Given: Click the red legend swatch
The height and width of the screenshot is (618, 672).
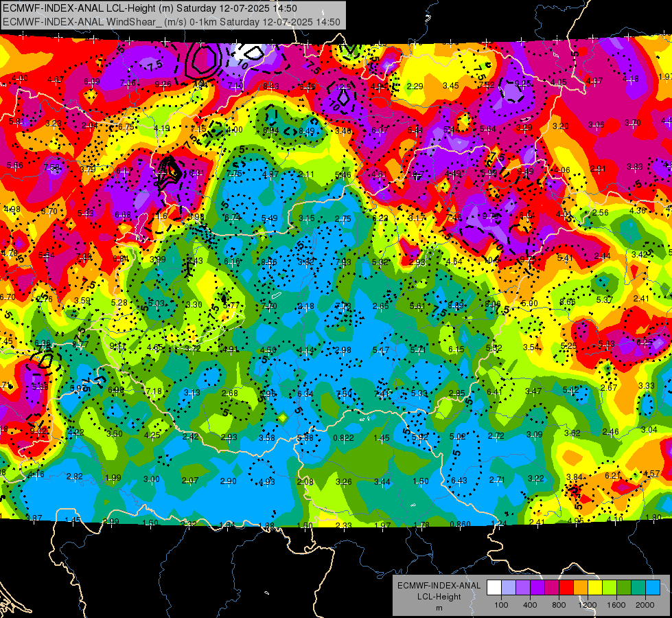Looking at the screenshot, I should tap(566, 587).
